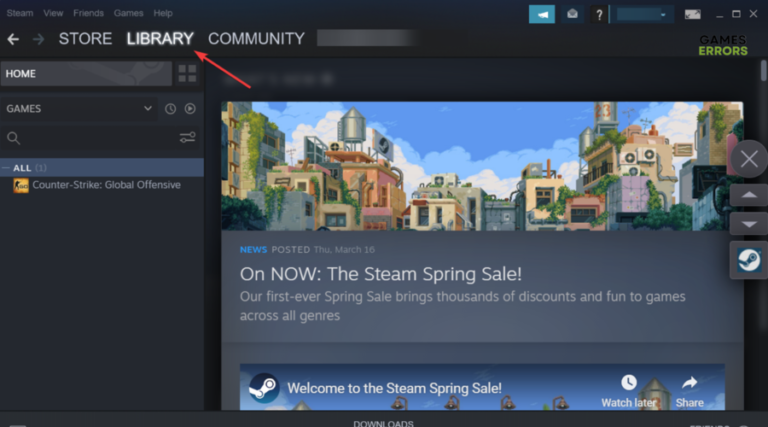Viewport: 768px width, 427px height.
Task: Click the back navigation arrow
Action: coord(13,39)
